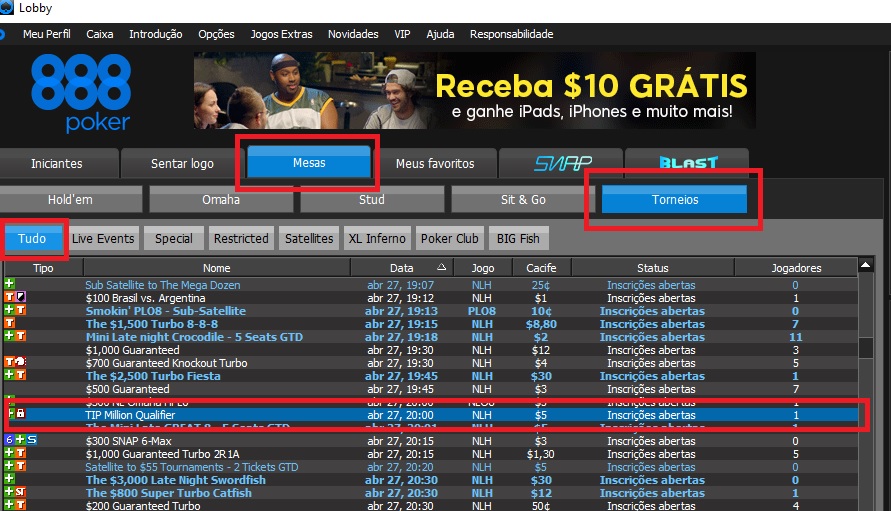Open the Opções menu
891x511 pixels.
[216, 34]
